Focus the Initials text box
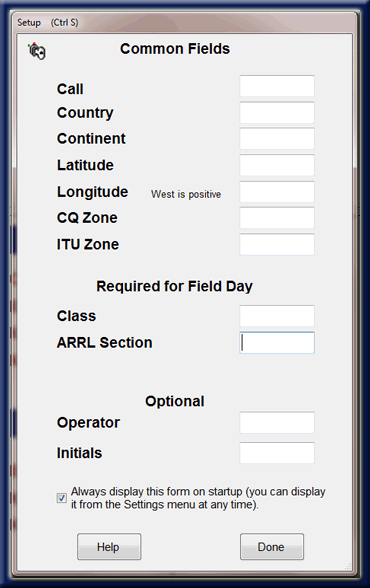The width and height of the screenshot is (370, 588). tap(277, 453)
